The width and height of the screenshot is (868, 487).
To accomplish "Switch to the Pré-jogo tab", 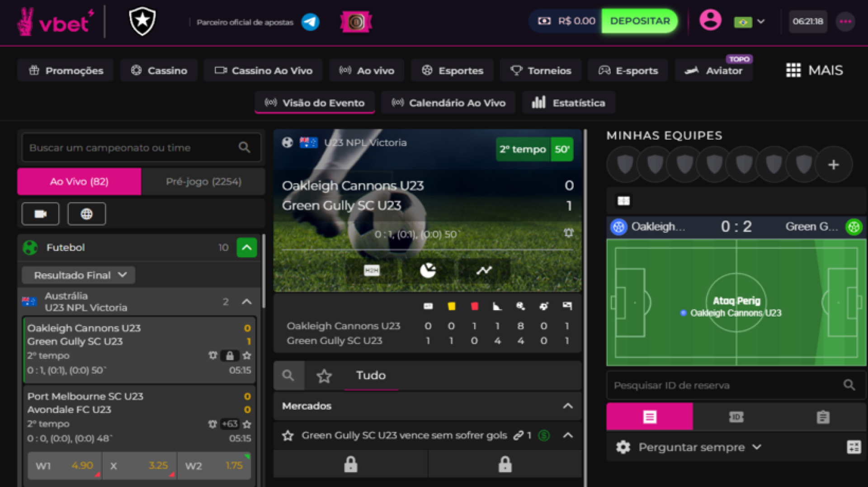I will click(x=203, y=182).
